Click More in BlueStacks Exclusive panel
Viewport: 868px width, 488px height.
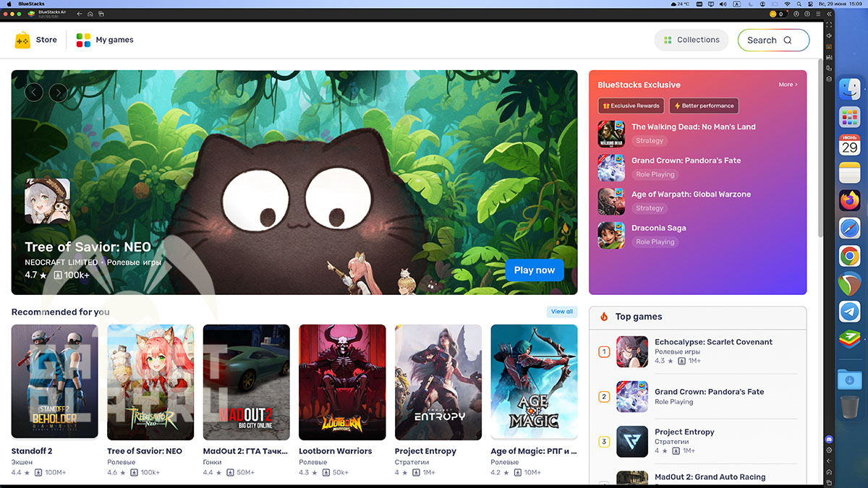(788, 85)
